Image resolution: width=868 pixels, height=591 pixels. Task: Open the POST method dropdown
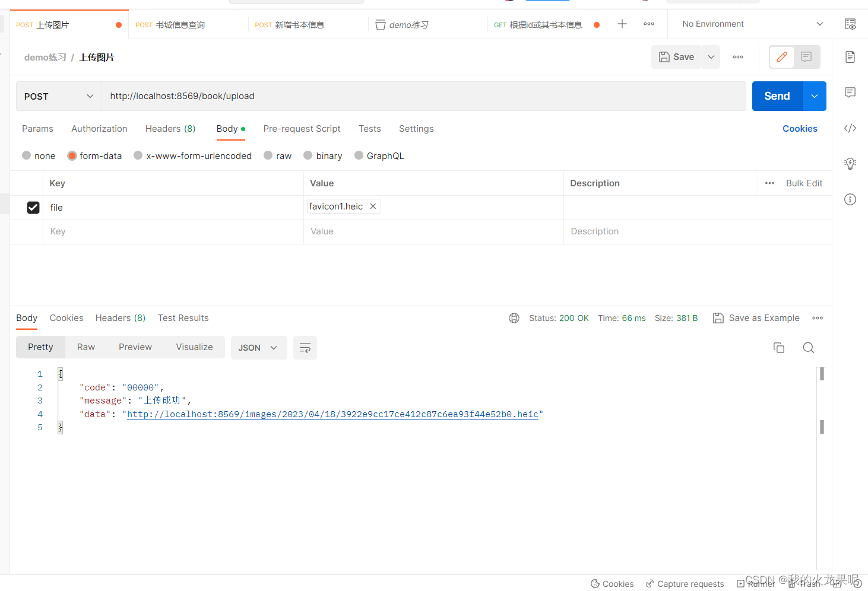59,96
